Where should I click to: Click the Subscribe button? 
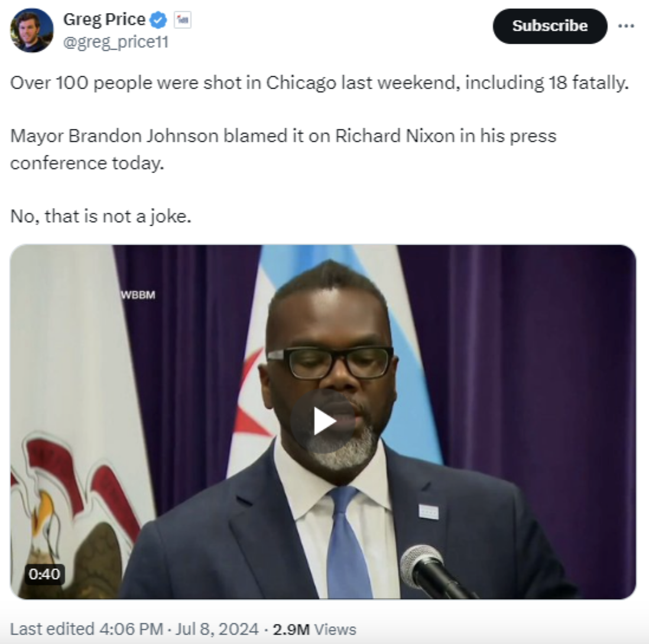point(550,26)
